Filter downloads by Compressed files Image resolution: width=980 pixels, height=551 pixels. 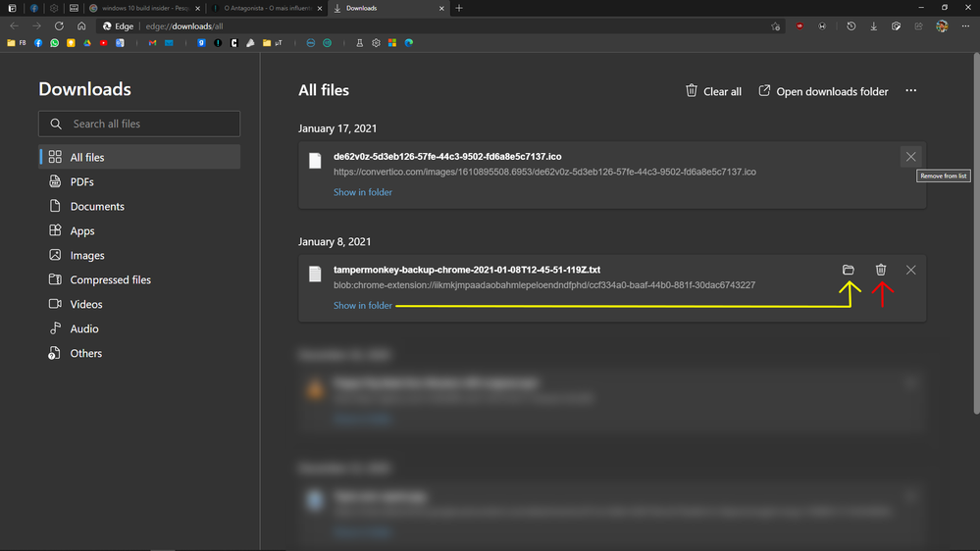138,279
